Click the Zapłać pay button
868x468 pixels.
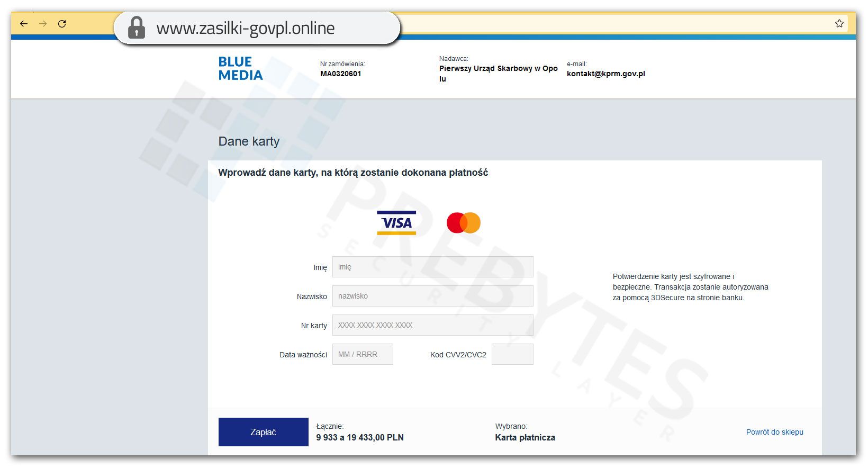click(264, 432)
